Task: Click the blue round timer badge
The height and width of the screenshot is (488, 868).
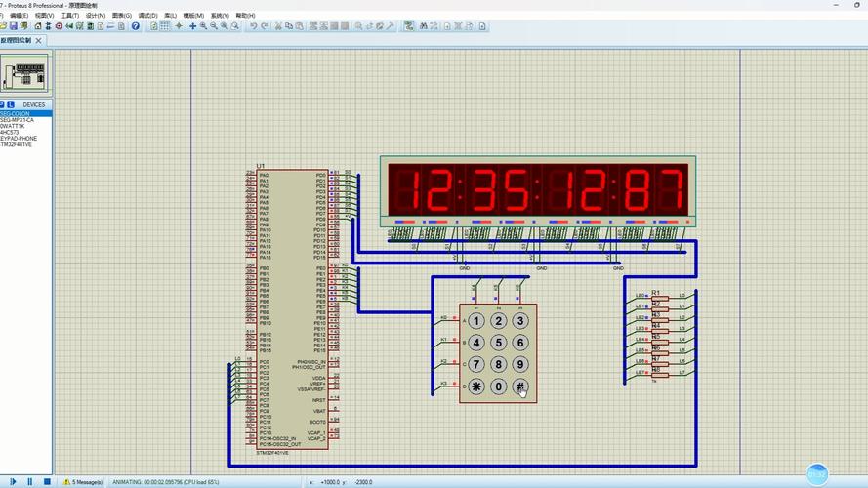Action: 817,474
